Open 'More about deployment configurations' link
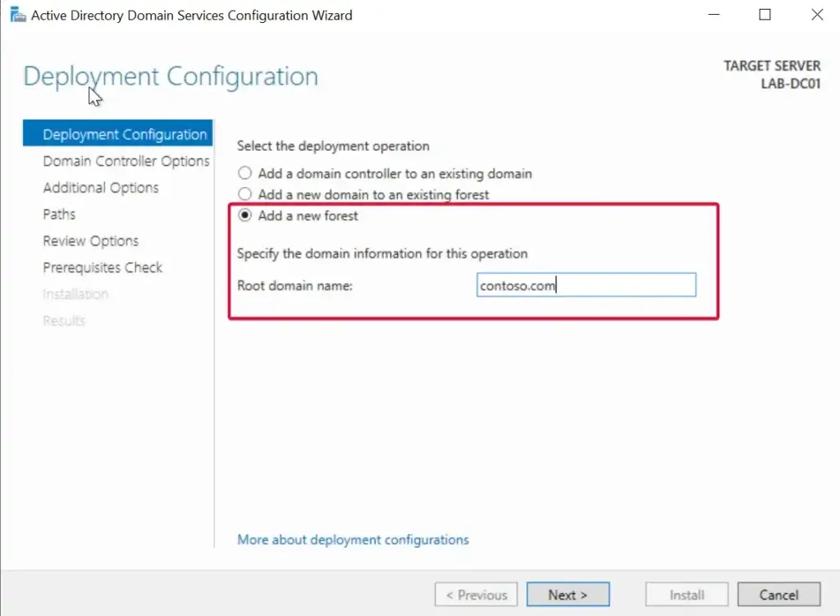This screenshot has width=840, height=616. click(x=353, y=540)
